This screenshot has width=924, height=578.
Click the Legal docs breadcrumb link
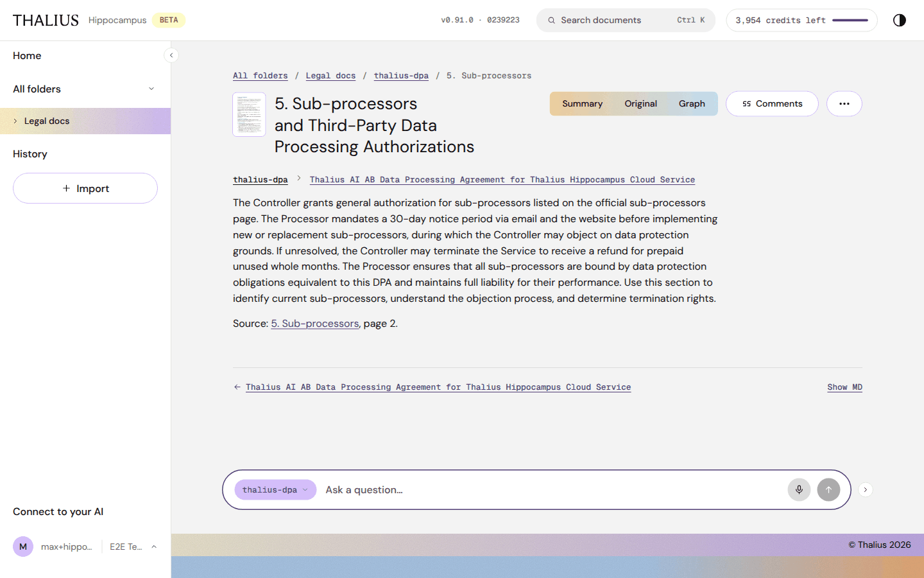330,76
